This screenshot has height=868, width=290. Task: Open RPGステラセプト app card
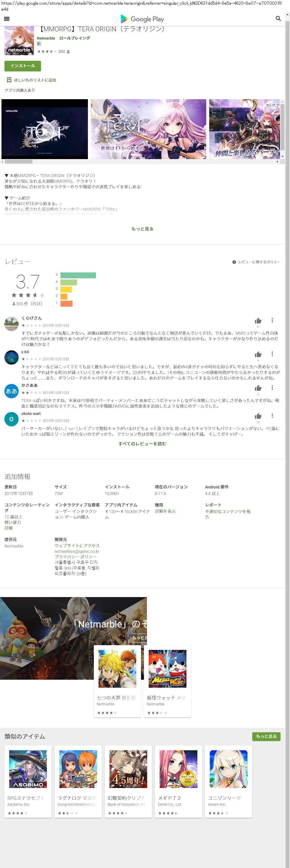28,782
